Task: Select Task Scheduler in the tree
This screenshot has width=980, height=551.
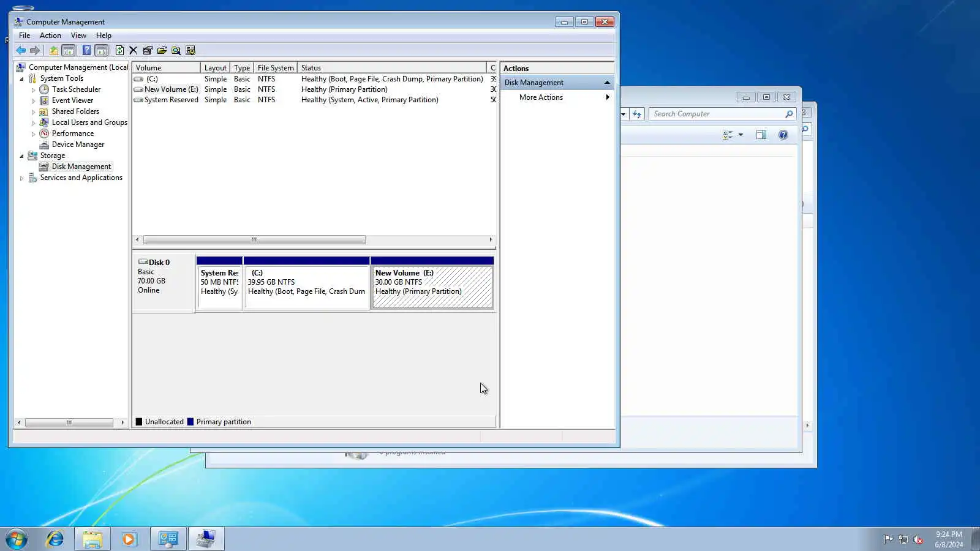Action: coord(76,89)
